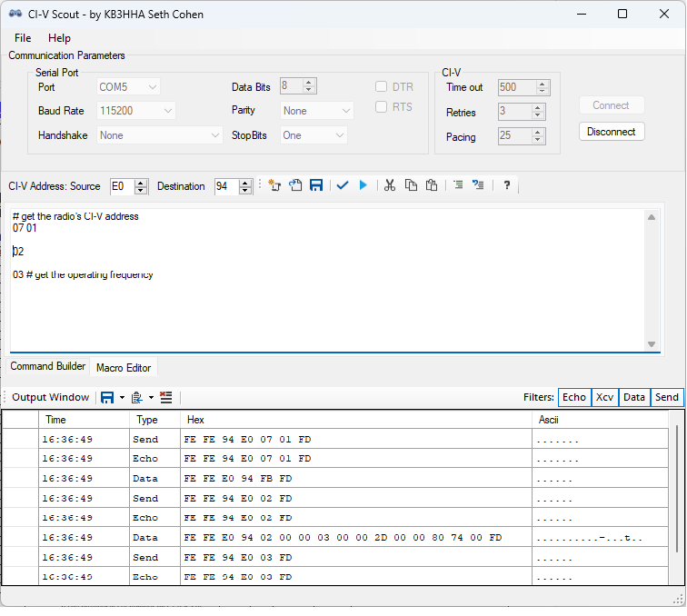Screen dimensions: 687x616
Task: Click the New macro icon in the toolbar
Action: click(x=274, y=185)
